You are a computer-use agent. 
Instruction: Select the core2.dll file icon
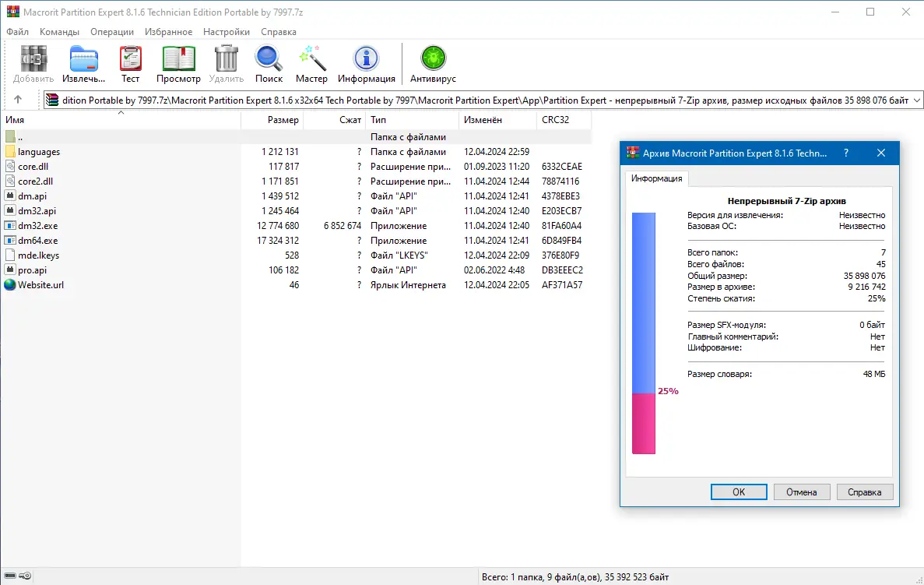click(x=10, y=181)
